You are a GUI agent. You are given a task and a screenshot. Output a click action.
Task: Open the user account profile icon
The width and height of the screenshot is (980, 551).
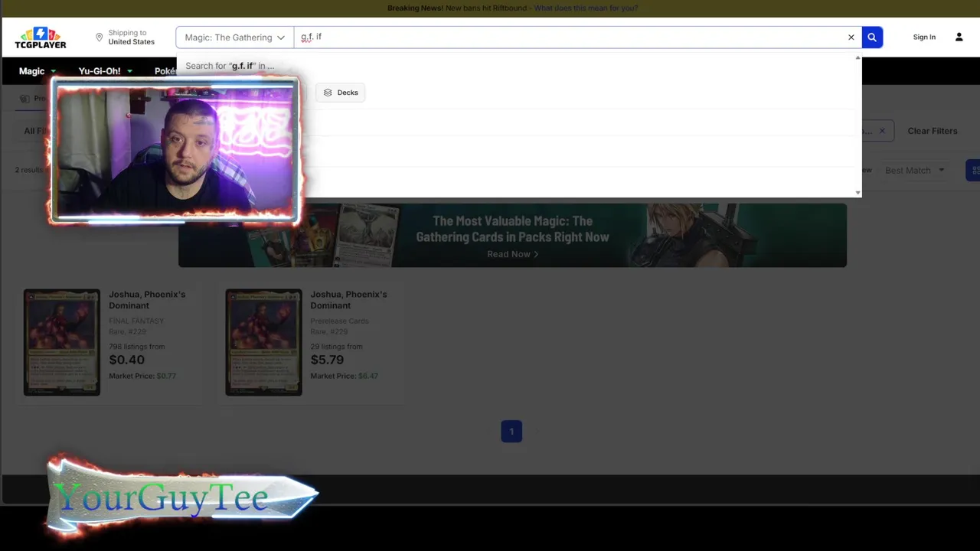click(x=959, y=37)
